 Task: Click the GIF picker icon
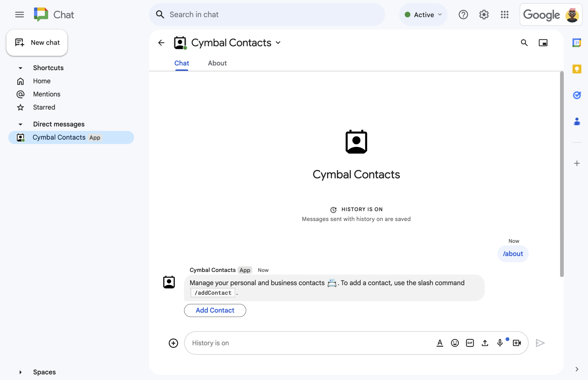[469, 343]
